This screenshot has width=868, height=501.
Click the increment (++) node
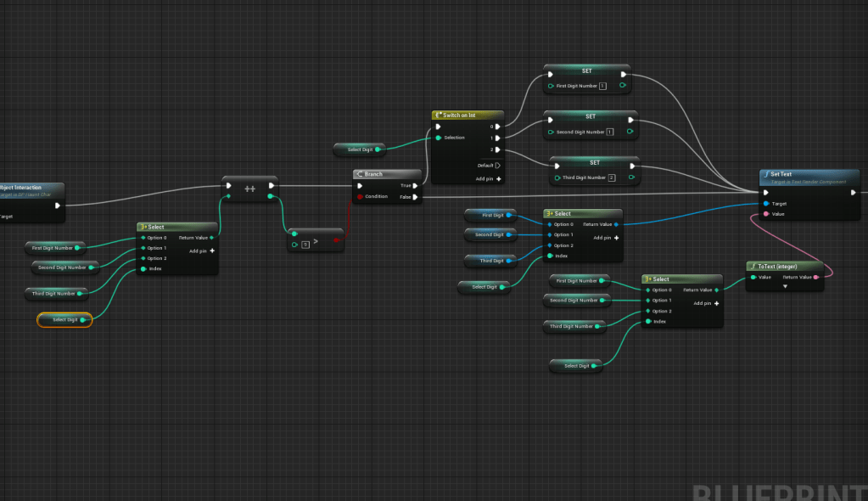249,188
